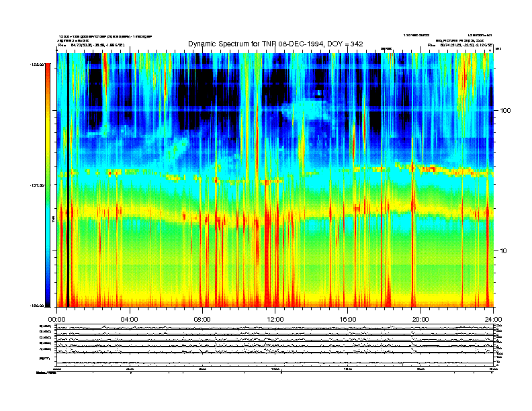Click the 24:00 time label under the spectrum
The width and height of the screenshot is (532, 411).
coord(494,320)
